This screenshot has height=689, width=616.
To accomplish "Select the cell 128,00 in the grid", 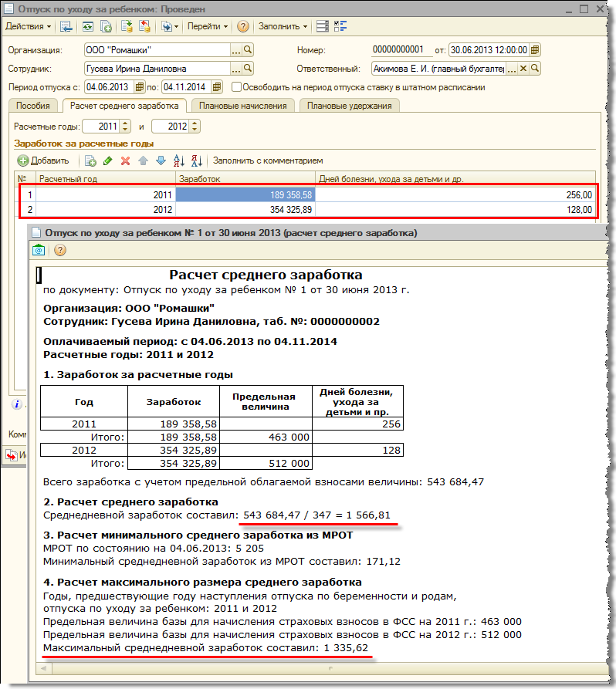I will tap(455, 210).
